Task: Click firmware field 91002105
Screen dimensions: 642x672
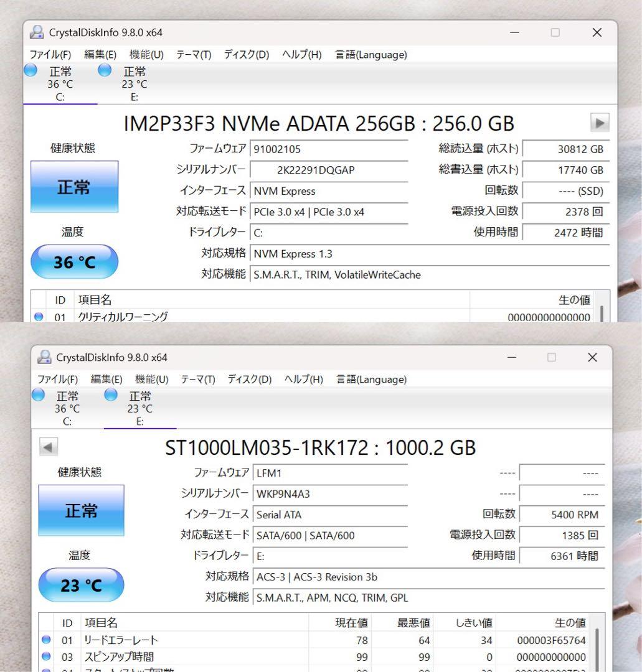Action: point(329,149)
